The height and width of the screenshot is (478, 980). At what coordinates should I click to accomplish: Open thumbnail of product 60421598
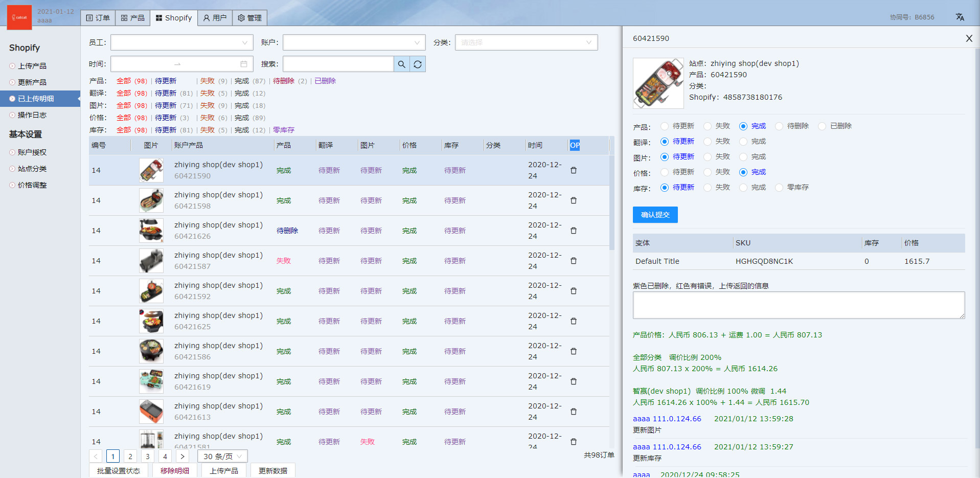click(151, 200)
